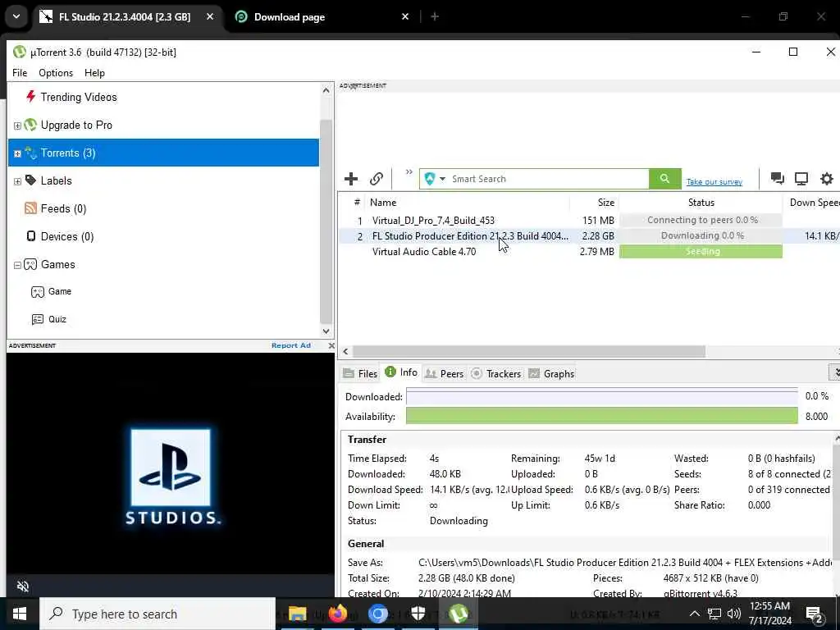
Task: Open the chat bubbles icon in toolbar
Action: (x=777, y=178)
